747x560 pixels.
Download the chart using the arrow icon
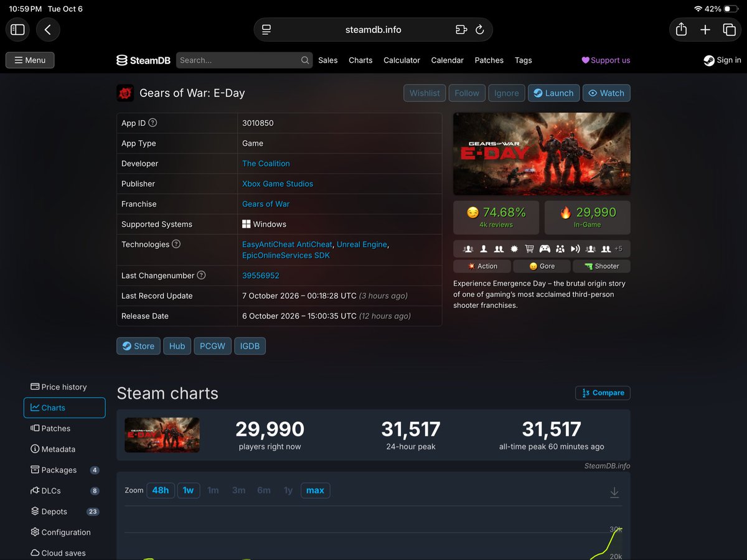tap(614, 492)
